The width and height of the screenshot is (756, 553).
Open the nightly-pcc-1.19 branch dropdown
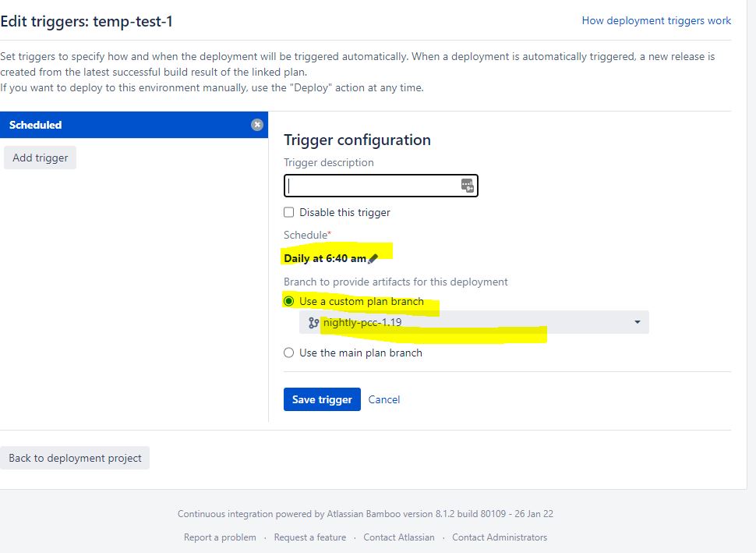[x=474, y=322]
